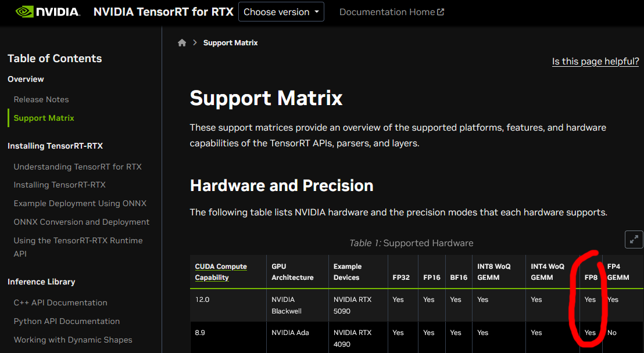Open Using the TensorRT-RTX Runtime API
Viewport: 644px width, 353px height.
[x=78, y=247]
